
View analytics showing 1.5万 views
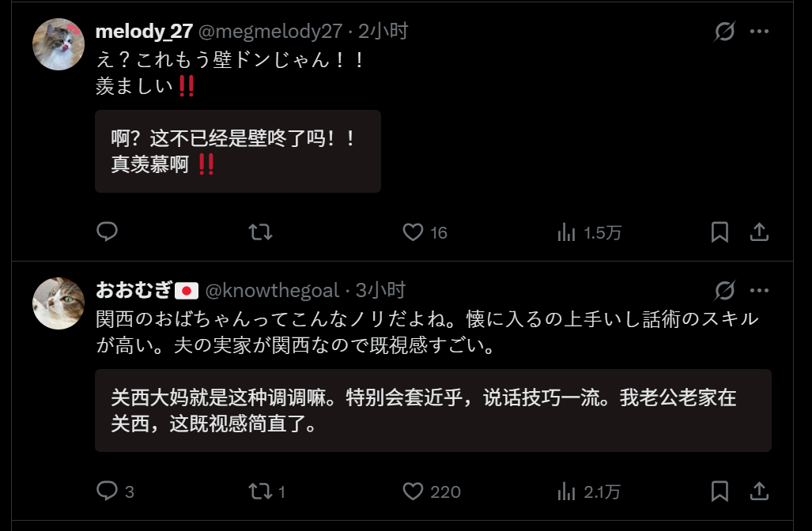pyautogui.click(x=589, y=232)
